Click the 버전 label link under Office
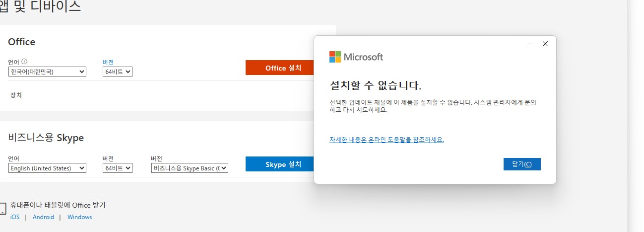Viewport: 644px width, 232px height. coord(108,62)
